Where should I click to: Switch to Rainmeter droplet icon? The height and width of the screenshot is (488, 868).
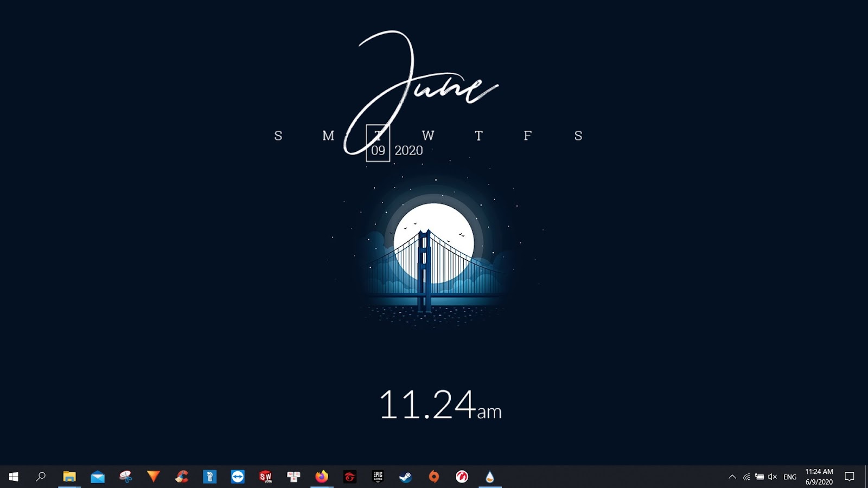coord(490,477)
